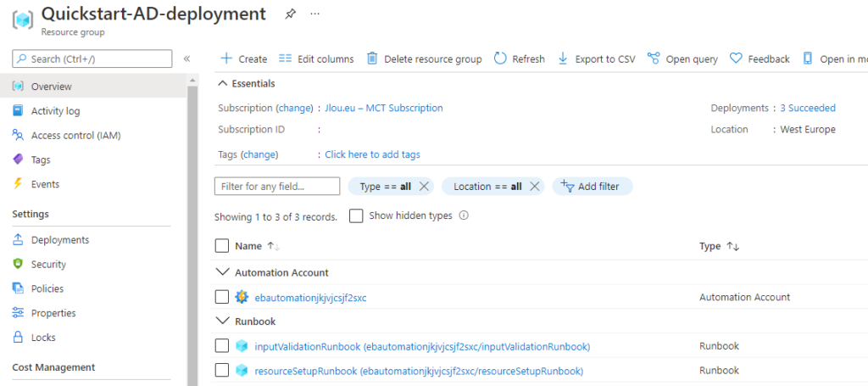Click the Create plus icon
The image size is (868, 386).
226,59
